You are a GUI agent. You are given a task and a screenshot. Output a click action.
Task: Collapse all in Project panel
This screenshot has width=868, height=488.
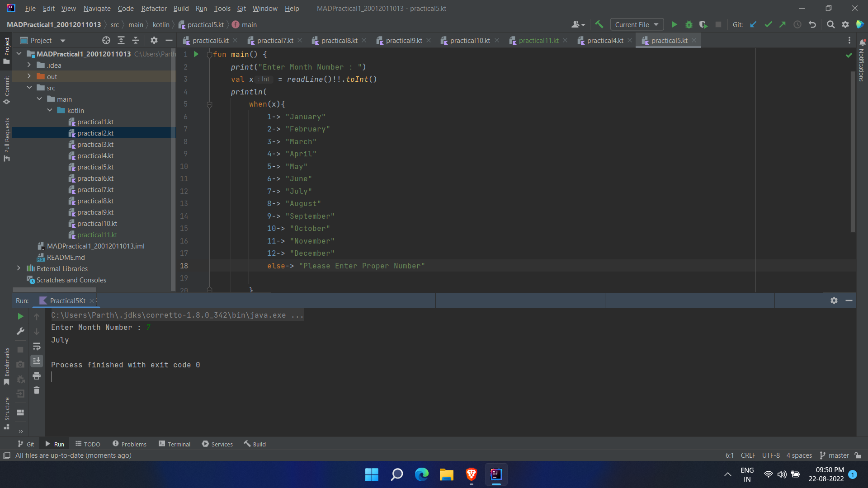136,41
